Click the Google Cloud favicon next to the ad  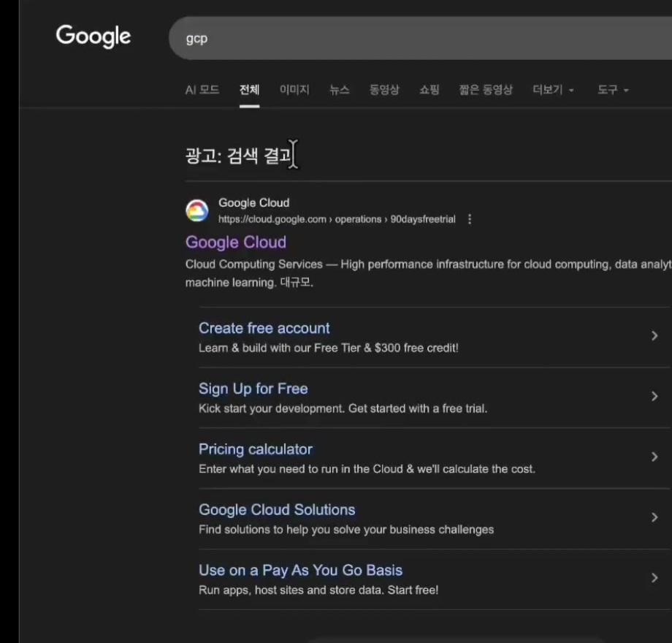tap(196, 209)
